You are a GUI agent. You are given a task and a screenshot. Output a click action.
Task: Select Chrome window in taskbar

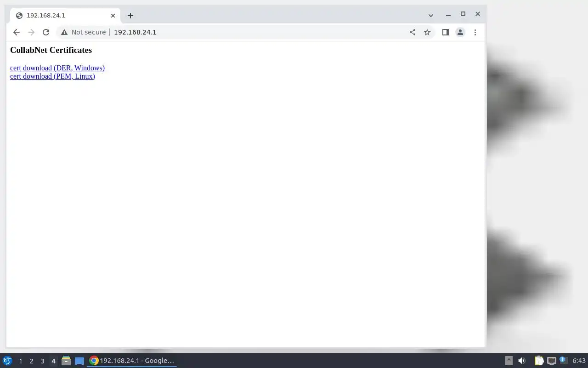coord(132,361)
